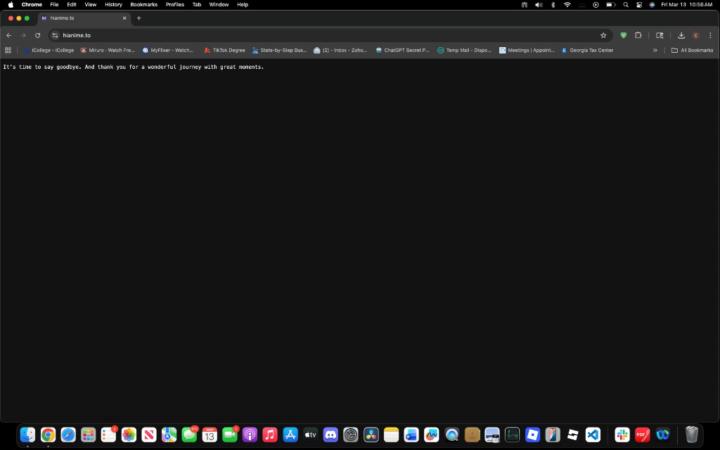
Task: Show hidden bookmarks with the chevron
Action: [655, 50]
